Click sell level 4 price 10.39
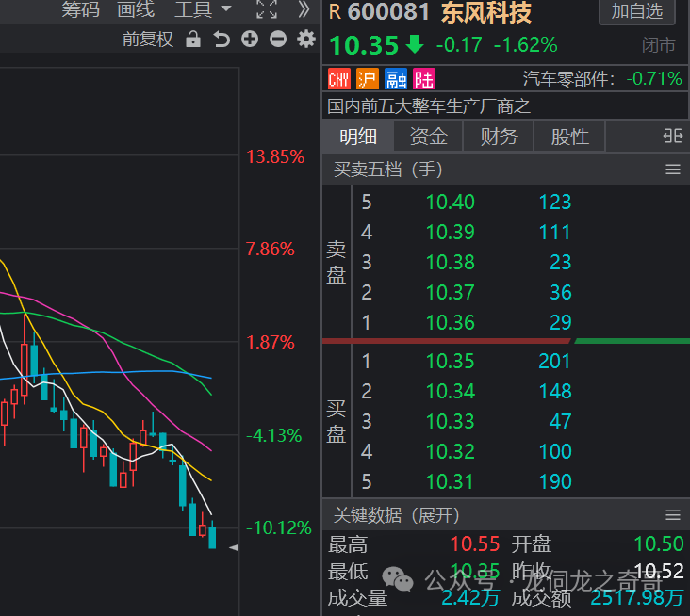This screenshot has width=690, height=616. (x=451, y=232)
